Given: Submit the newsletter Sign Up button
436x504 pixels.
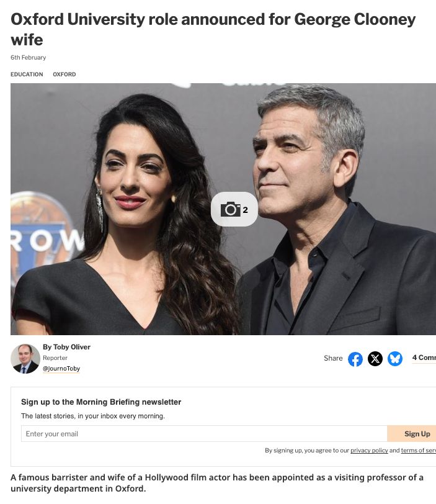Looking at the screenshot, I should (x=412, y=434).
